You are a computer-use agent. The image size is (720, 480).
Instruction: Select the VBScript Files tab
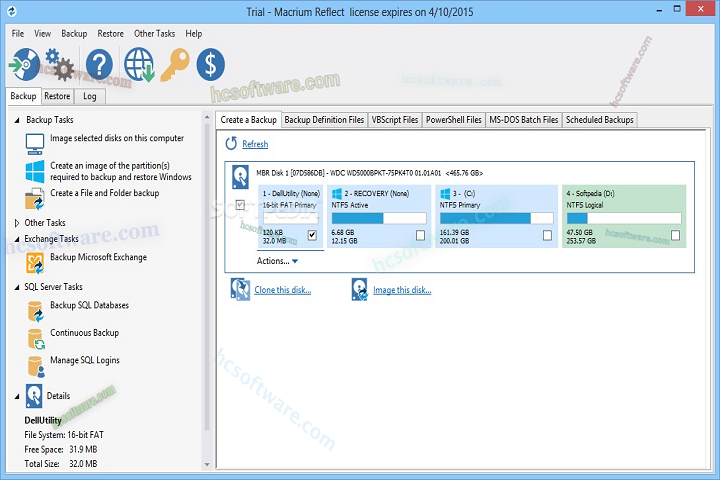[x=395, y=120]
